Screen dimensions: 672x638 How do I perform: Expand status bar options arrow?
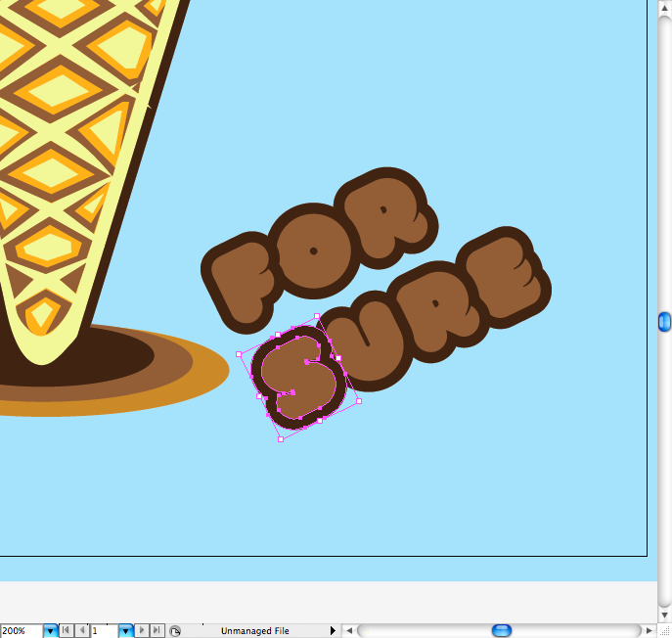[333, 631]
